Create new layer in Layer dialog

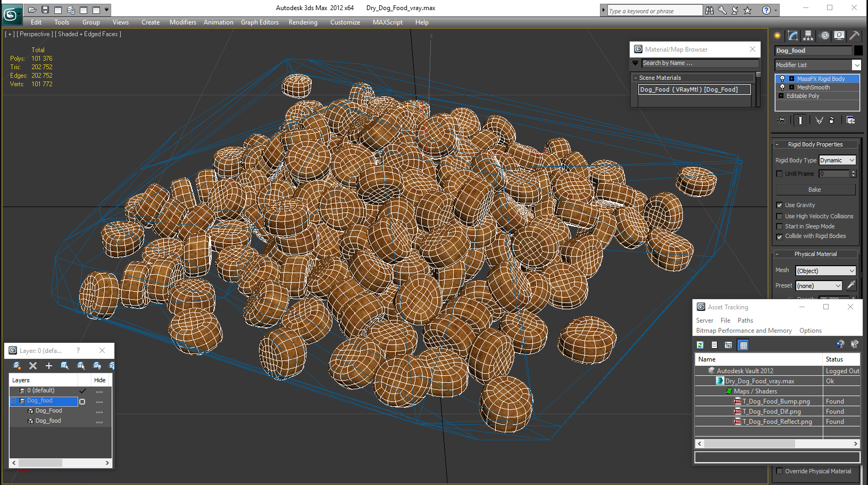[17, 366]
